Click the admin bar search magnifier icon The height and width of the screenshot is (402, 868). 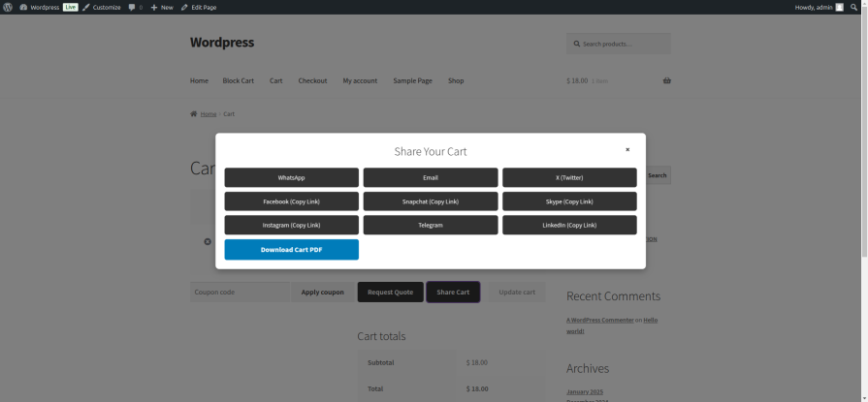(x=853, y=7)
